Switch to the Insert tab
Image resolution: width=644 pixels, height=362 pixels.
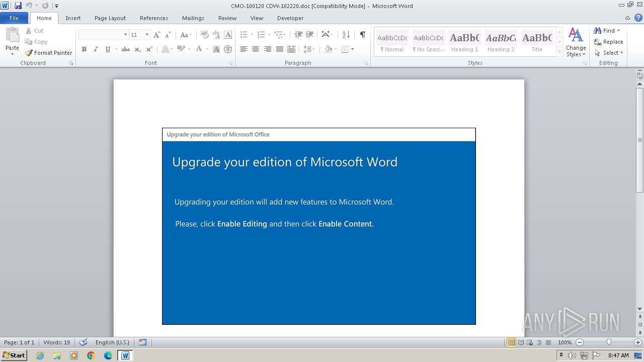(73, 18)
